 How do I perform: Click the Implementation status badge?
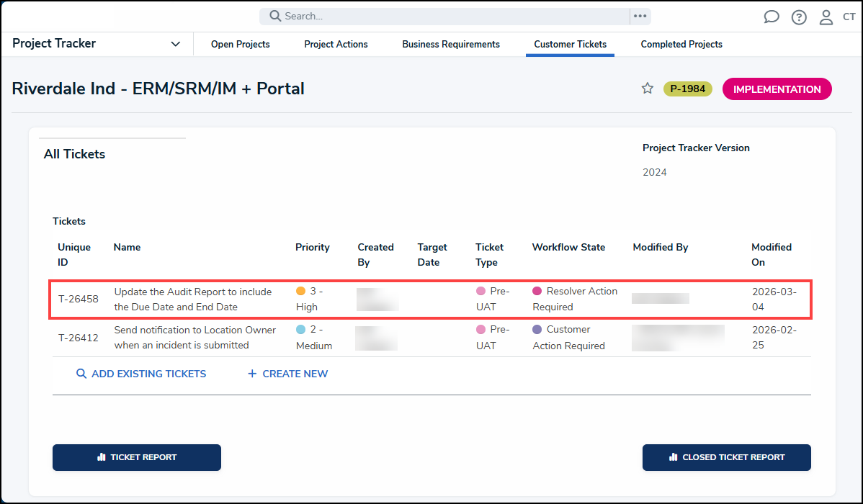[777, 89]
